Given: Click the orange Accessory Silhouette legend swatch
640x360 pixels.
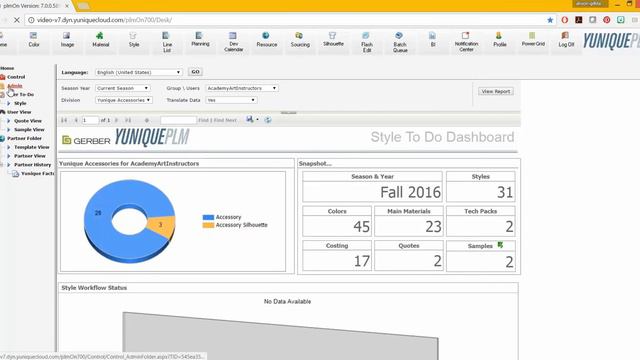Looking at the screenshot, I should (x=208, y=225).
